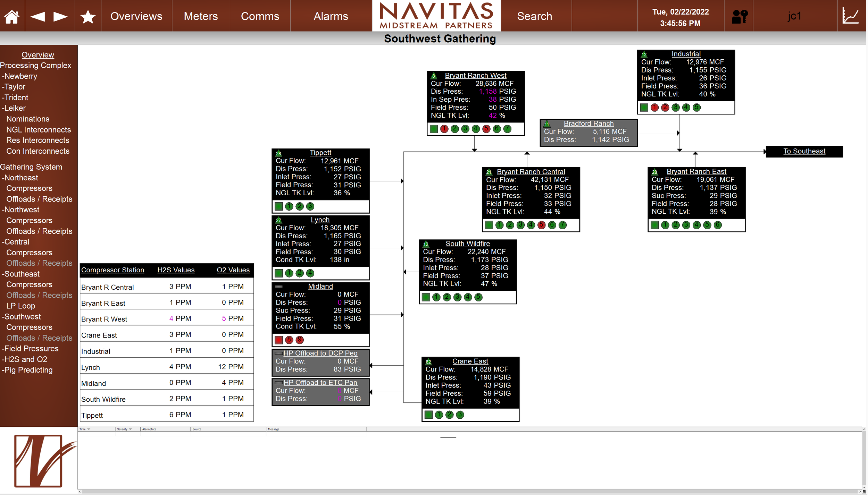This screenshot has height=495, width=868.
Task: Open the trend chart icon
Action: tap(851, 16)
